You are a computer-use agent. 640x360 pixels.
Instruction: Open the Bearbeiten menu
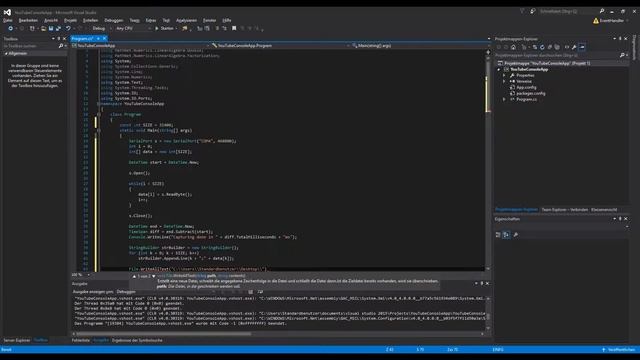(x=28, y=20)
